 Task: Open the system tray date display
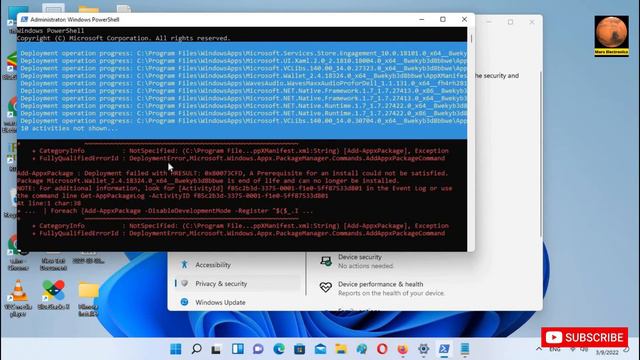pyautogui.click(x=607, y=352)
